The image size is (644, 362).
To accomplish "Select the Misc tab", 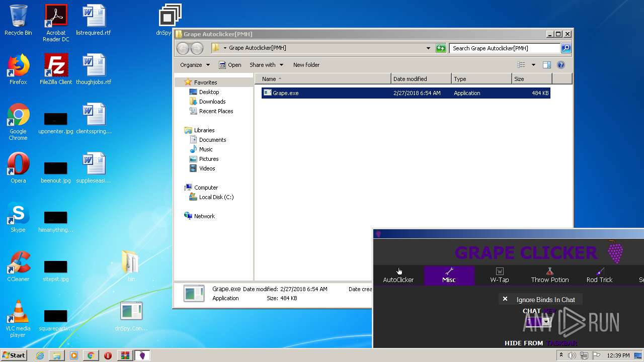I will (x=449, y=276).
